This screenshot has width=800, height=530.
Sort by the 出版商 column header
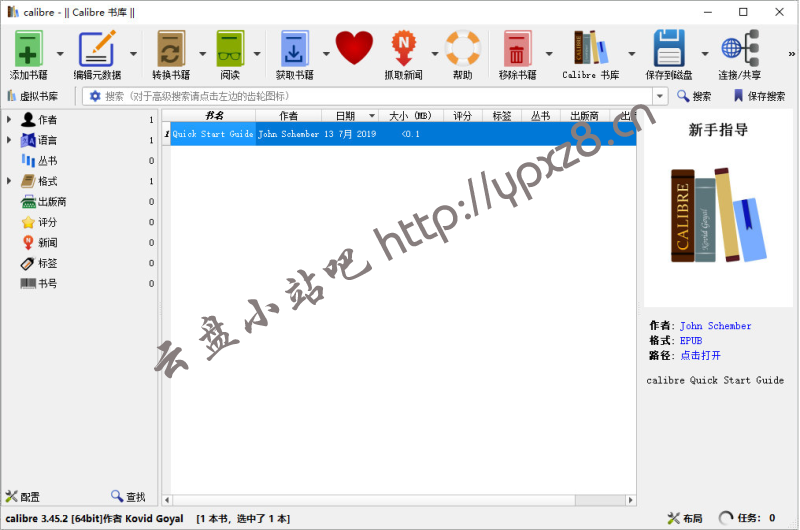pyautogui.click(x=585, y=116)
